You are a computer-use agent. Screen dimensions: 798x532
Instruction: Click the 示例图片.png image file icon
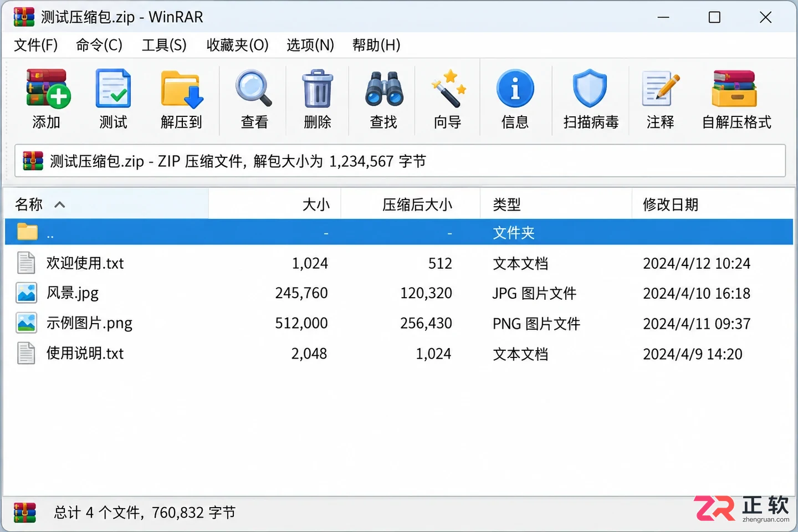point(27,323)
